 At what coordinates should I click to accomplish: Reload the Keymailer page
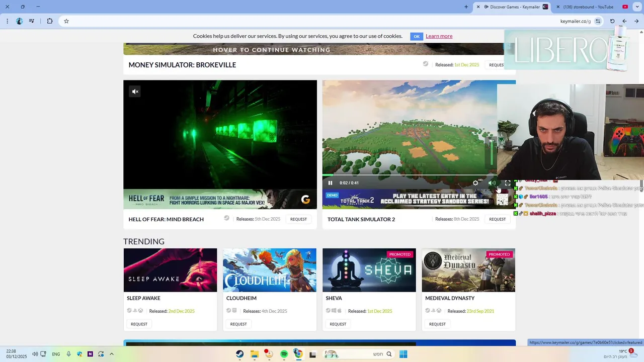(612, 21)
